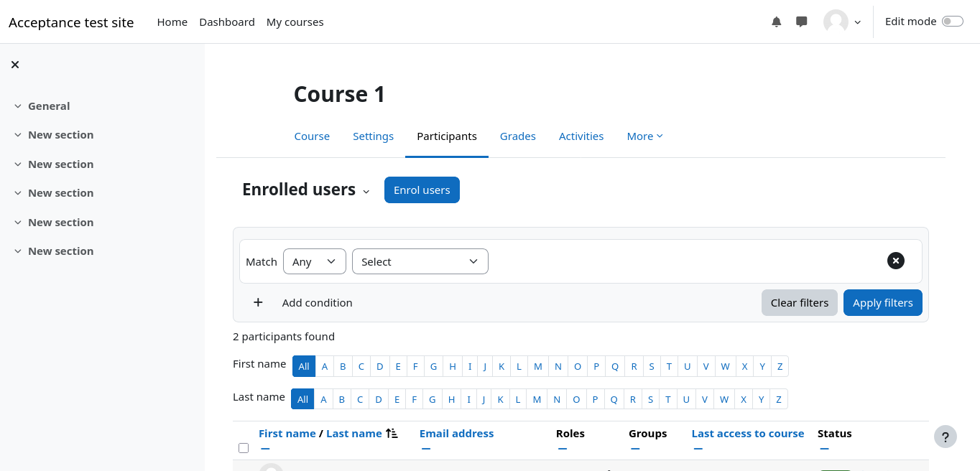Screen dimensions: 980x471
Task: Open the More tab menu
Action: click(x=644, y=136)
